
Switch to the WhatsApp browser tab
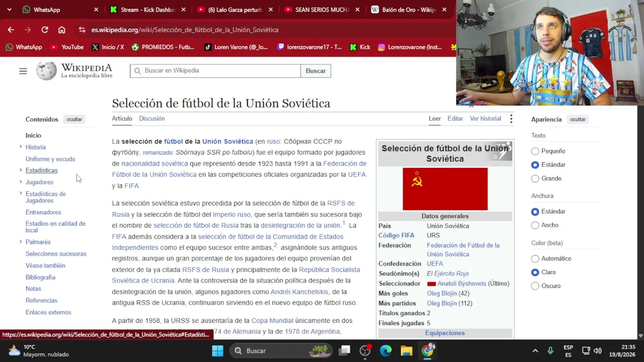(60, 10)
